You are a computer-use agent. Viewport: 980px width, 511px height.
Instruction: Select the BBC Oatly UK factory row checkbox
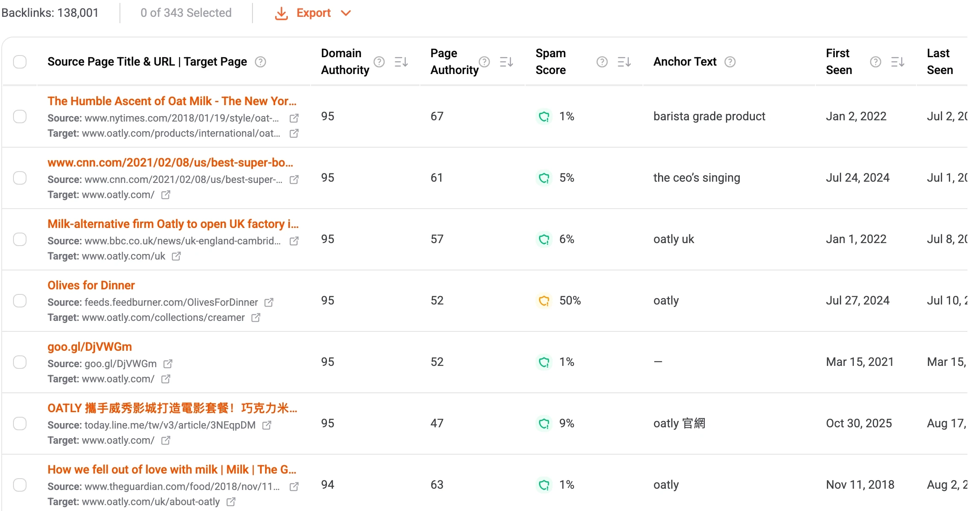click(20, 239)
